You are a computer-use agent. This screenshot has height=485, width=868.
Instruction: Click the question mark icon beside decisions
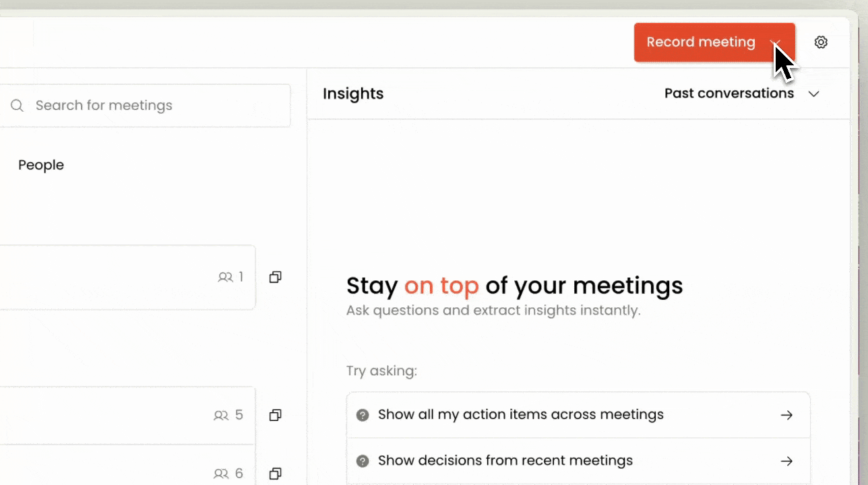363,461
